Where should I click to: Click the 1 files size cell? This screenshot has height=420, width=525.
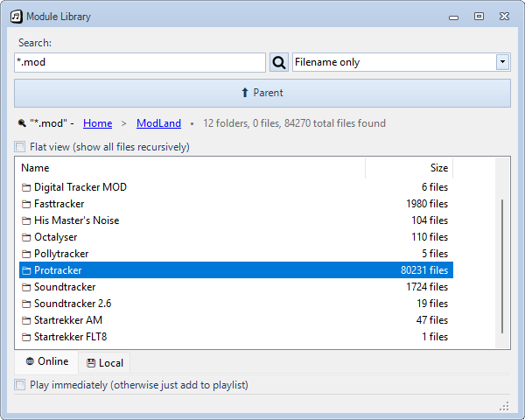(435, 337)
